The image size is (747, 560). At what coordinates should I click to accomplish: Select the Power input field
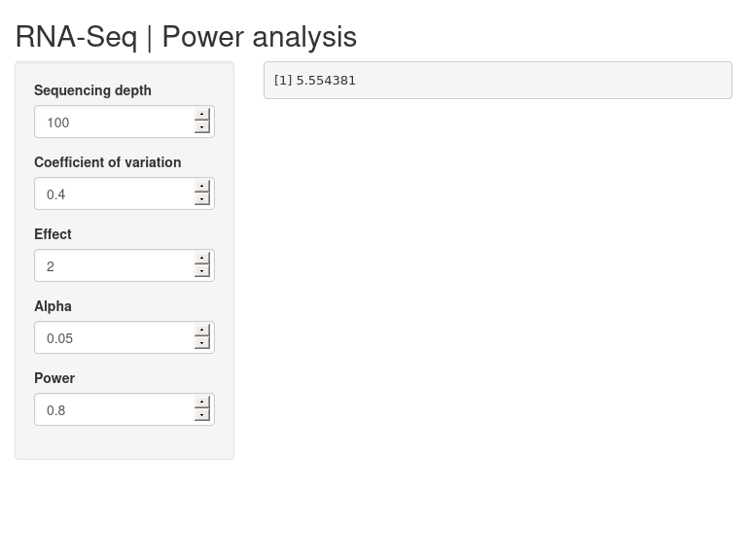(115, 409)
